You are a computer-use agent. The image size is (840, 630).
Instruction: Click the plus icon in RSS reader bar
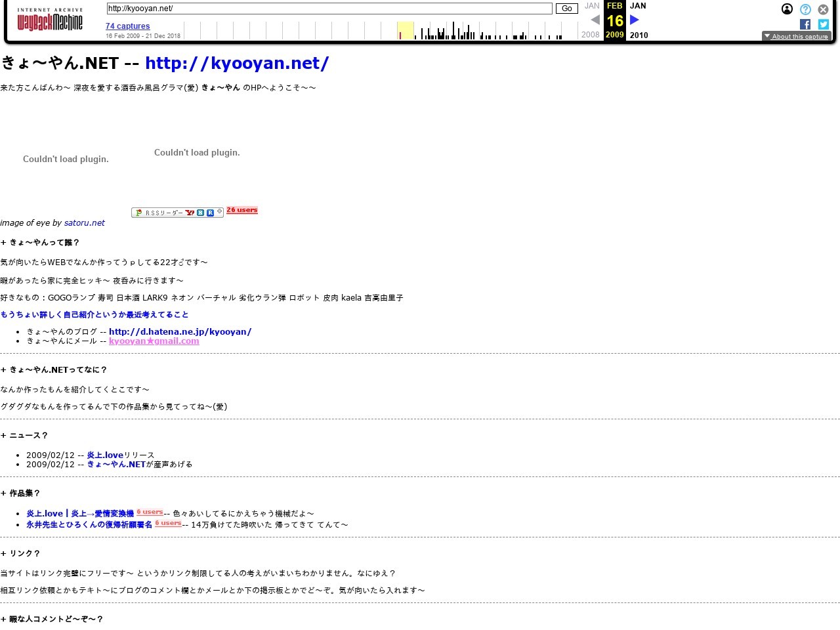(220, 212)
